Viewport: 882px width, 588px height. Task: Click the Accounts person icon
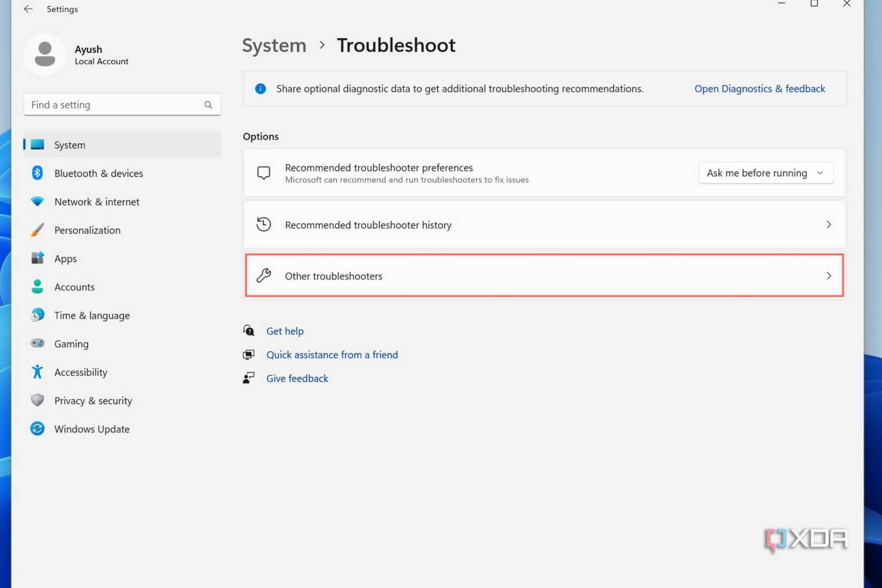pyautogui.click(x=37, y=287)
